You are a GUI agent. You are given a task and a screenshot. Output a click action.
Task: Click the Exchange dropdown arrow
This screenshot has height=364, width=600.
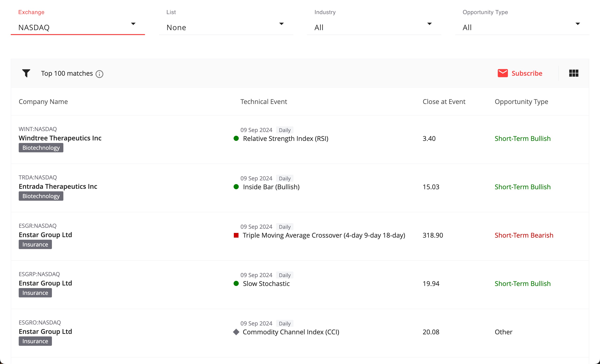click(133, 24)
